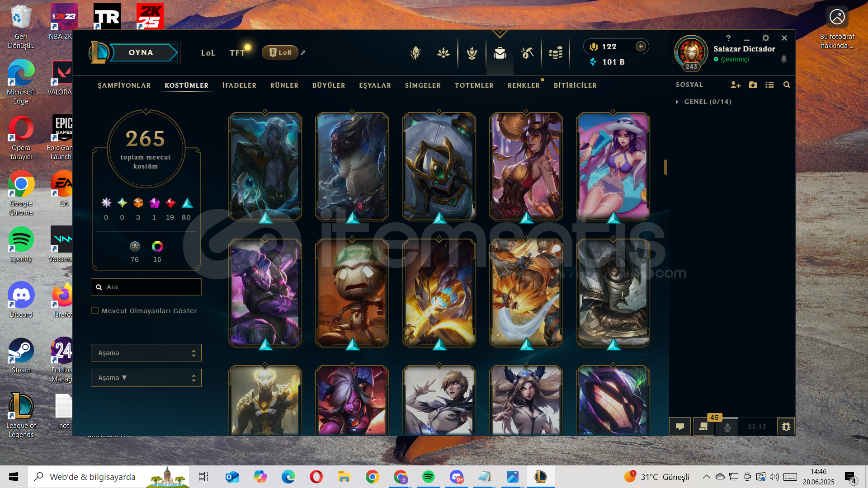
Task: Open the help question mark icon
Action: (728, 38)
